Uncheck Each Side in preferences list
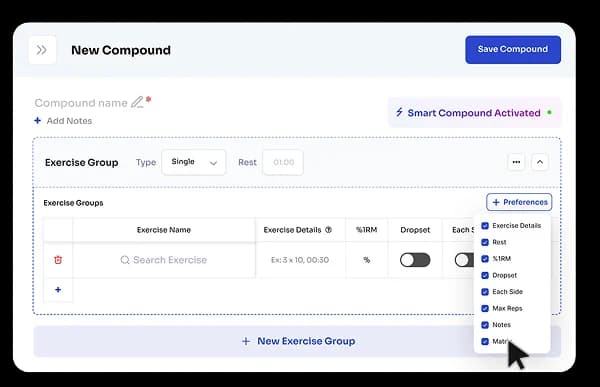 485,292
